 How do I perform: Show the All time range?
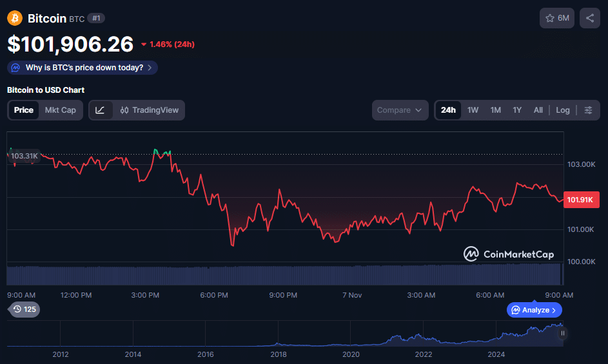point(538,110)
